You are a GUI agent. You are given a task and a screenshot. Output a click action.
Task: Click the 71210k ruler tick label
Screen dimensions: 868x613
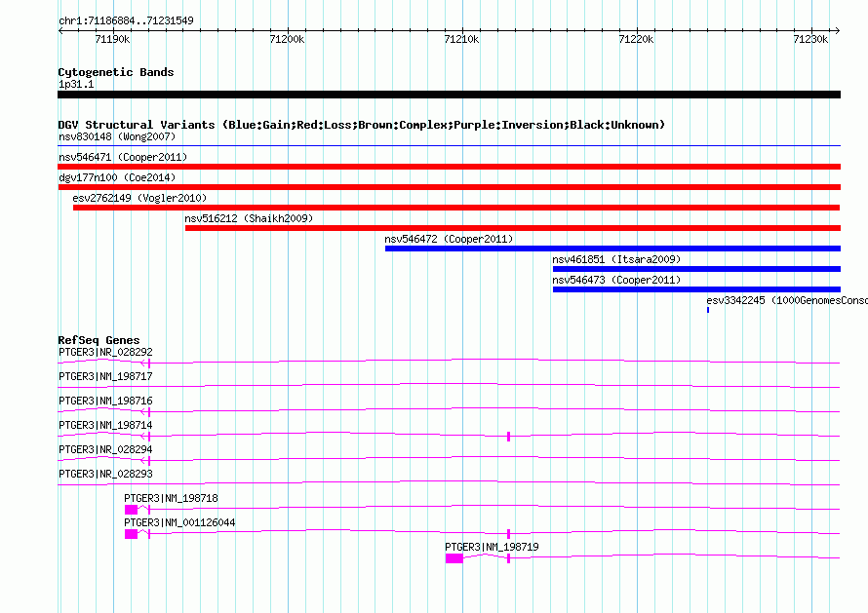click(461, 39)
